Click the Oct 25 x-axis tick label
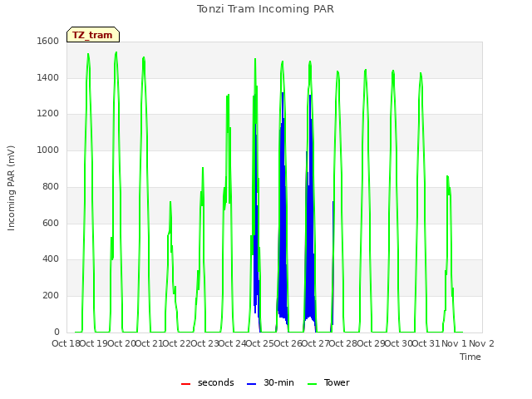This screenshot has width=532, height=399. (x=259, y=343)
